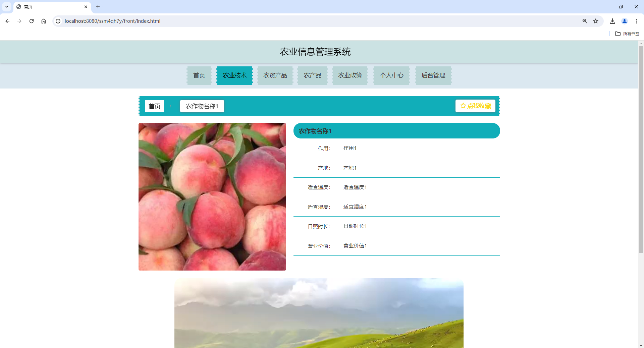Click inside the address bar
The image size is (644, 348).
pos(201,21)
